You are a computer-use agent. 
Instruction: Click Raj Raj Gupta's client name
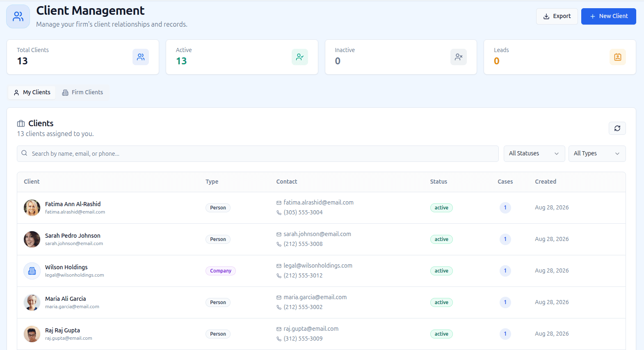(x=62, y=330)
